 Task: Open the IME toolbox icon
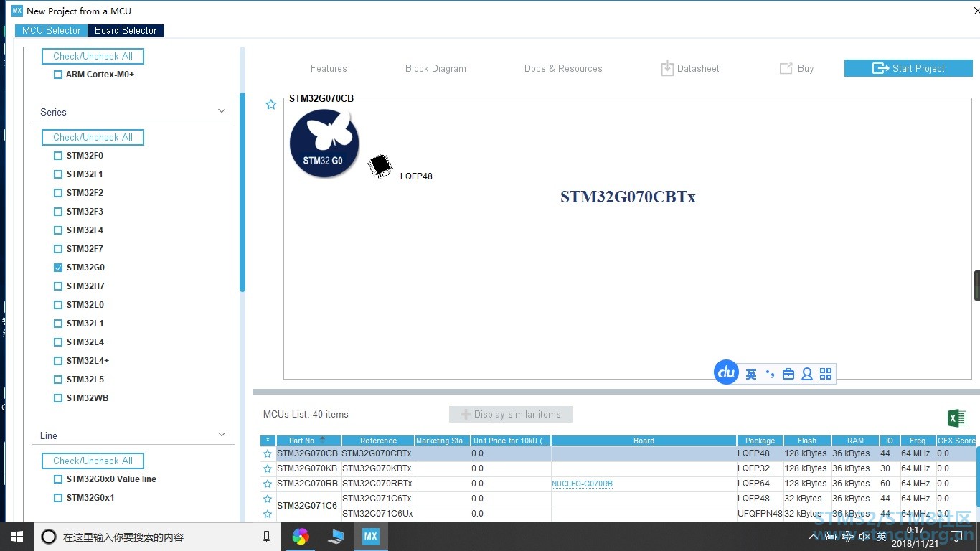pos(788,374)
